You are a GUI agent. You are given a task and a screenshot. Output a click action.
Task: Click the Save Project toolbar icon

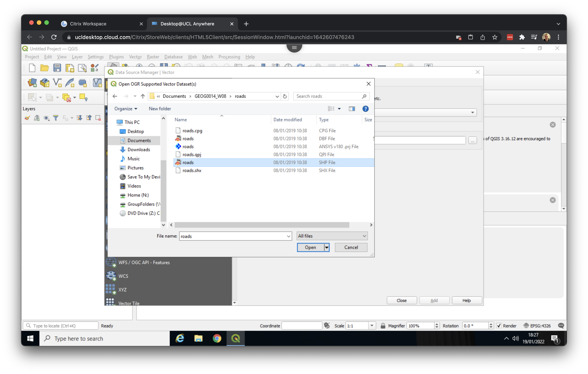coord(57,68)
